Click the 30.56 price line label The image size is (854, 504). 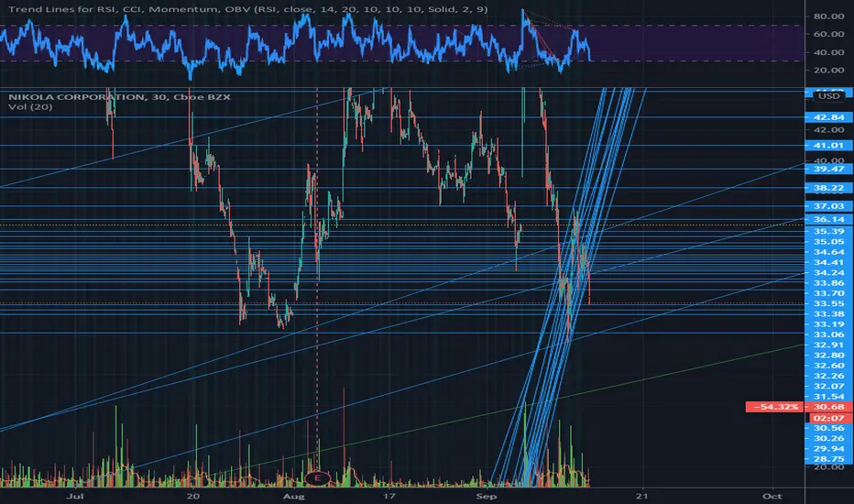828,428
